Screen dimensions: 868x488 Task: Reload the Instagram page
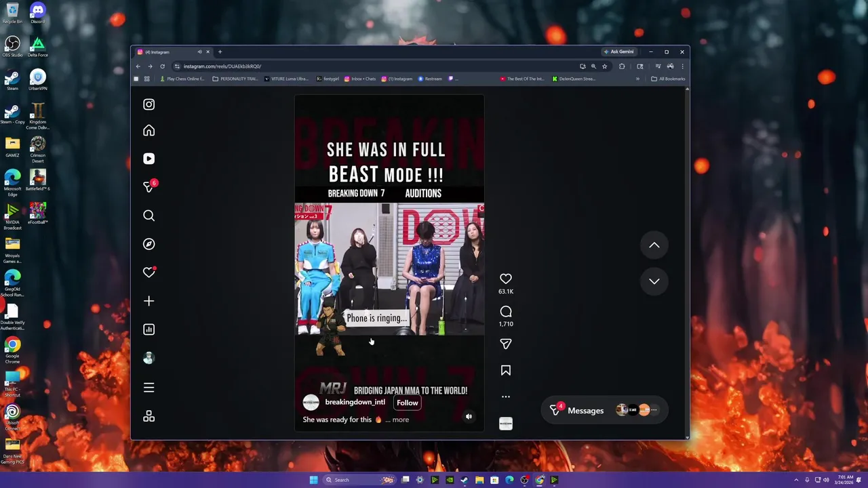(162, 66)
